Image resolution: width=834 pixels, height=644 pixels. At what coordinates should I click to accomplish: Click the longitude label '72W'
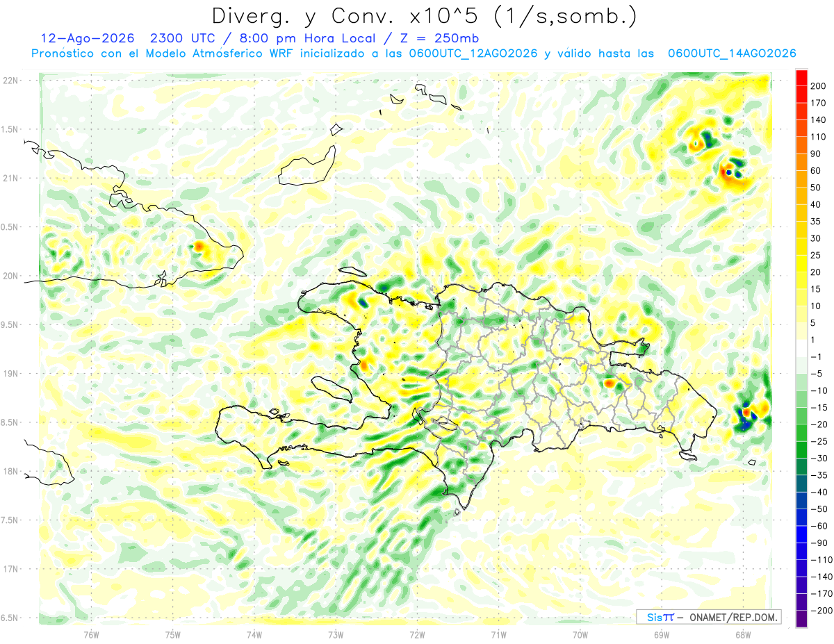click(417, 634)
